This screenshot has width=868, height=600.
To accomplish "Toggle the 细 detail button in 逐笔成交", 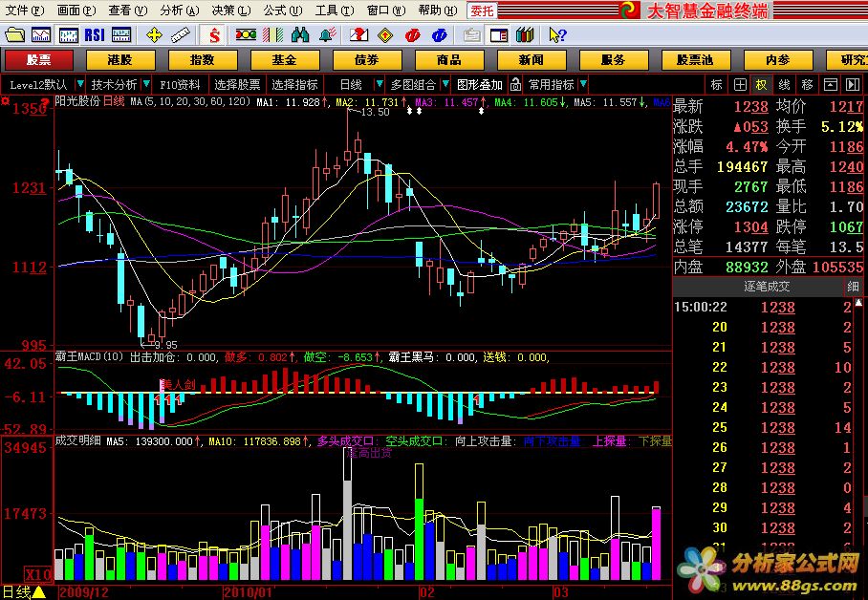I will tap(853, 287).
